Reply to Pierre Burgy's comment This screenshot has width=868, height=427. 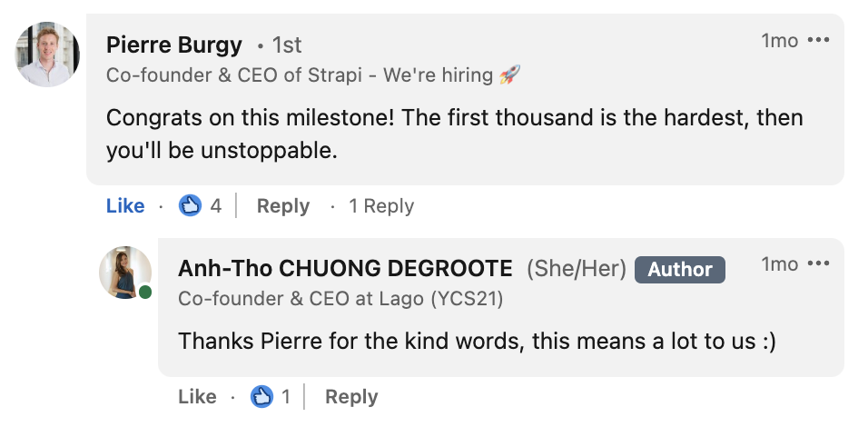coord(283,206)
